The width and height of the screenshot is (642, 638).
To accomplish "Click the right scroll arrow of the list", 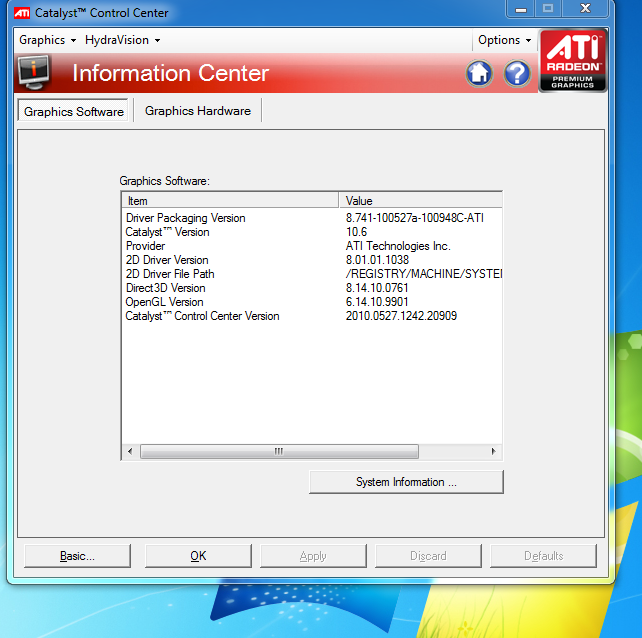I will (493, 451).
